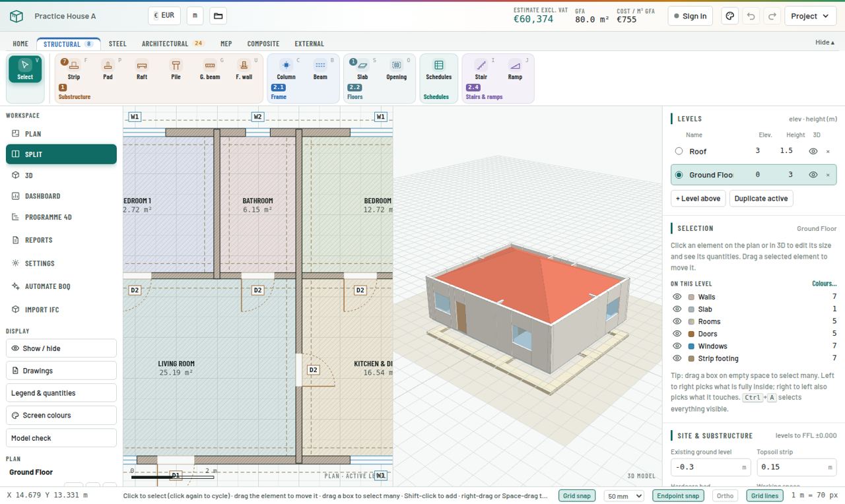Click the Sign in button
The height and width of the screenshot is (504, 845).
tap(691, 16)
